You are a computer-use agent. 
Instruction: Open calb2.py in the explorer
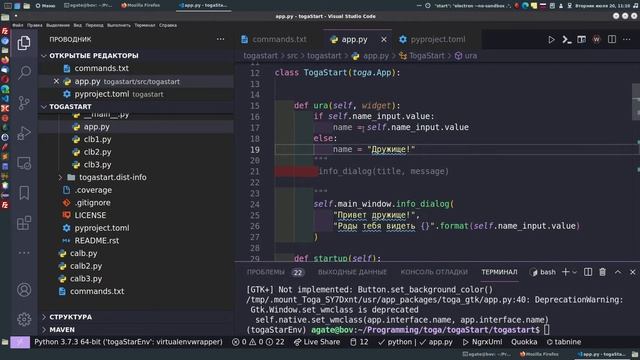click(86, 266)
